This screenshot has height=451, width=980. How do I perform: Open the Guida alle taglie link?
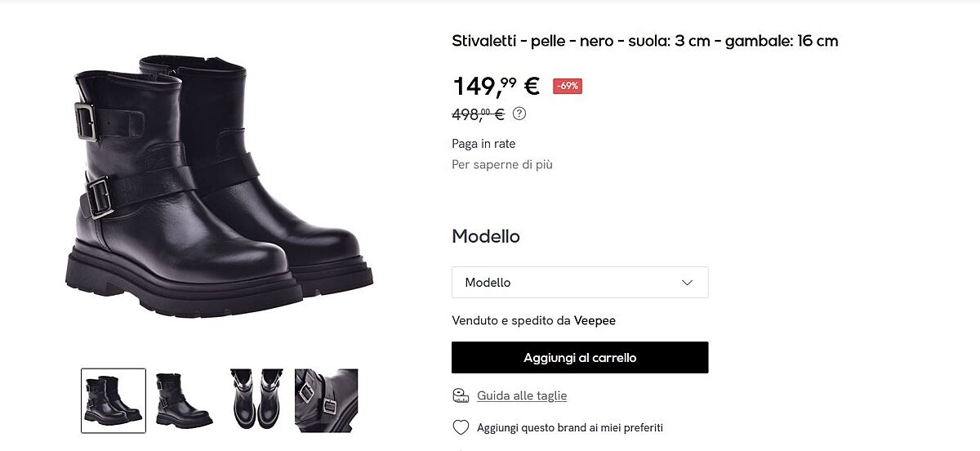pyautogui.click(x=522, y=395)
